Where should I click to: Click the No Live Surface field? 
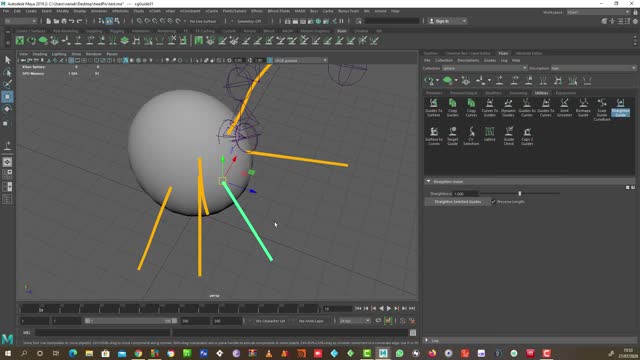(x=203, y=21)
